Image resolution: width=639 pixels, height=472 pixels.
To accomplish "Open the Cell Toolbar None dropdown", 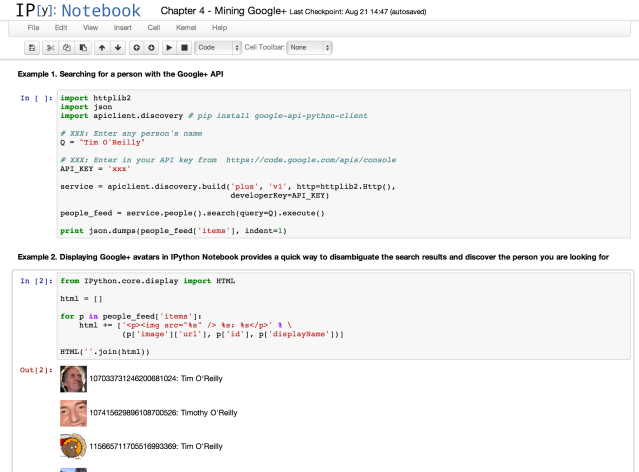I will point(309,48).
